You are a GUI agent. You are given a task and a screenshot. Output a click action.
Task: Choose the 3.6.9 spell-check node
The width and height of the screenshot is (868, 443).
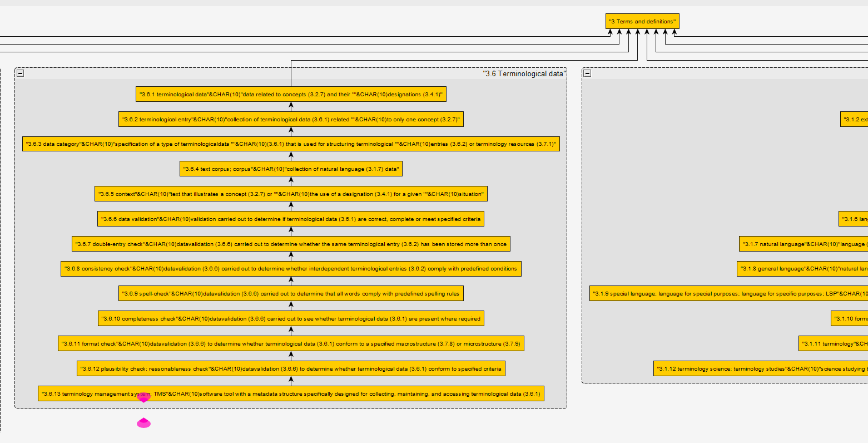click(291, 294)
